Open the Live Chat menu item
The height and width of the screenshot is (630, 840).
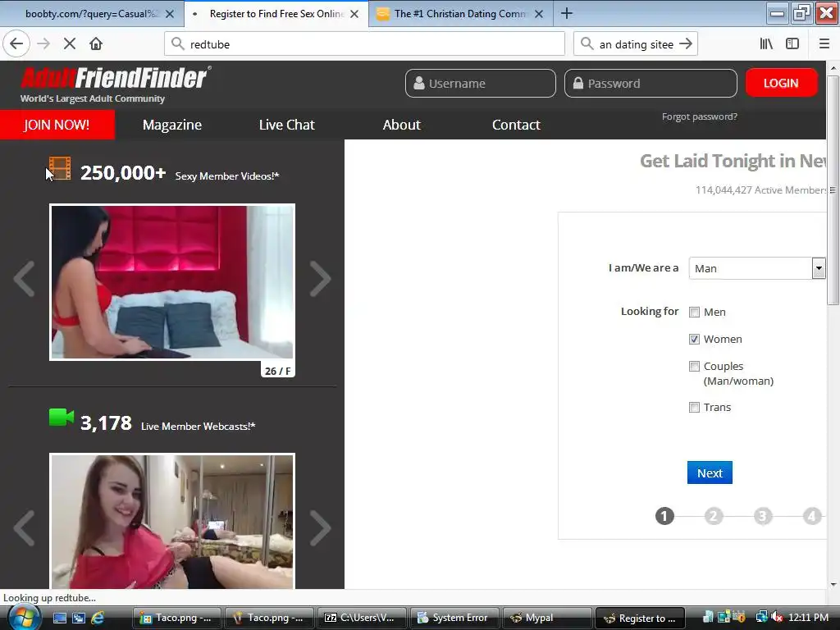[x=286, y=125]
